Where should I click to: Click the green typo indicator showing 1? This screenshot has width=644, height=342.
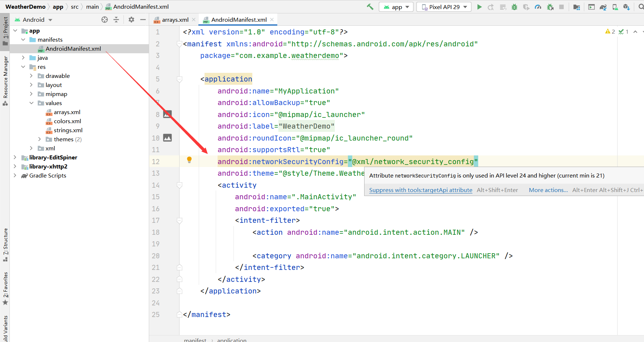623,32
